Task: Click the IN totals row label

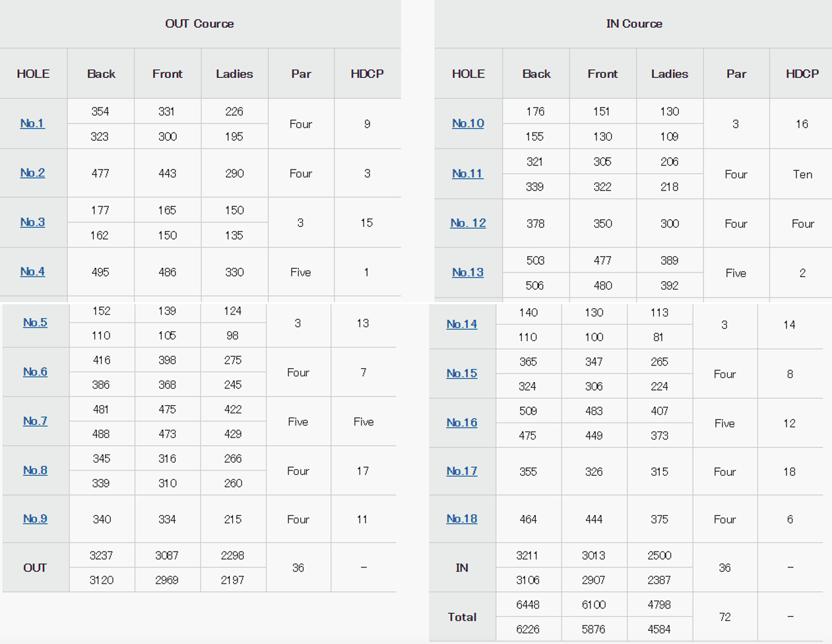Action: [462, 567]
